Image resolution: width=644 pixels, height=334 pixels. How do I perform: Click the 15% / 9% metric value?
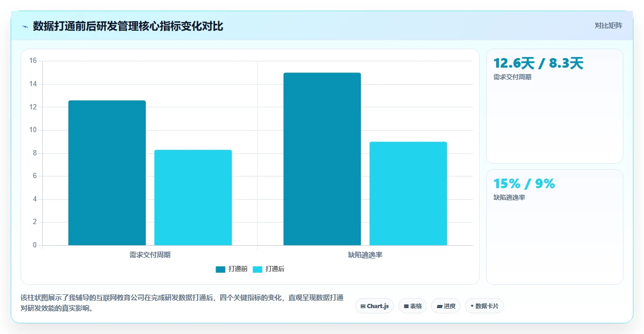click(x=524, y=184)
